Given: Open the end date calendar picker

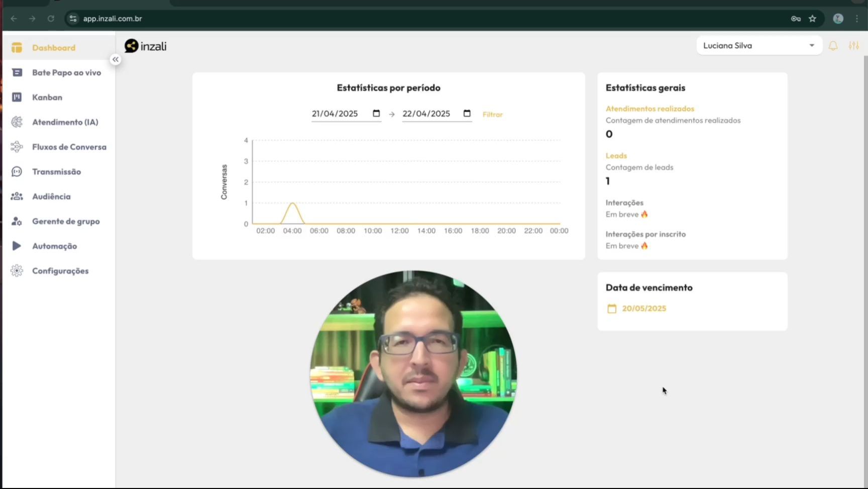Looking at the screenshot, I should (x=467, y=114).
